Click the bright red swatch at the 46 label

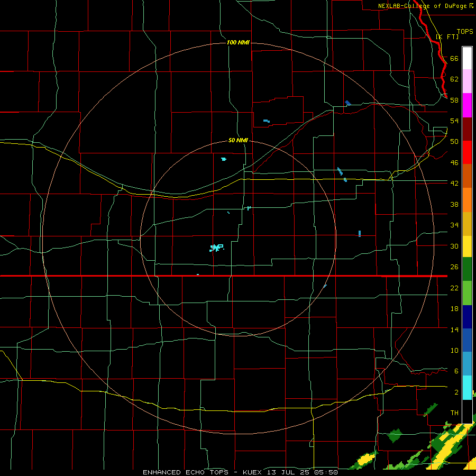467,152
